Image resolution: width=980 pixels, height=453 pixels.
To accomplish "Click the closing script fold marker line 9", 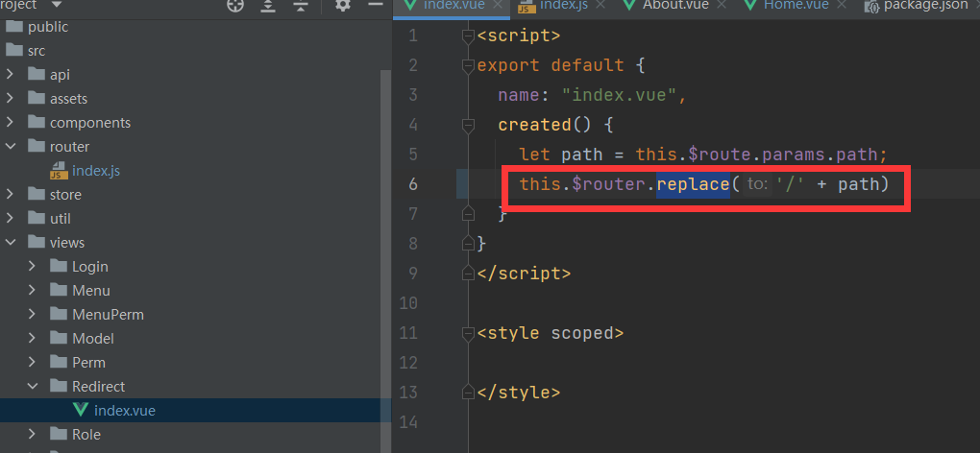I will point(468,274).
